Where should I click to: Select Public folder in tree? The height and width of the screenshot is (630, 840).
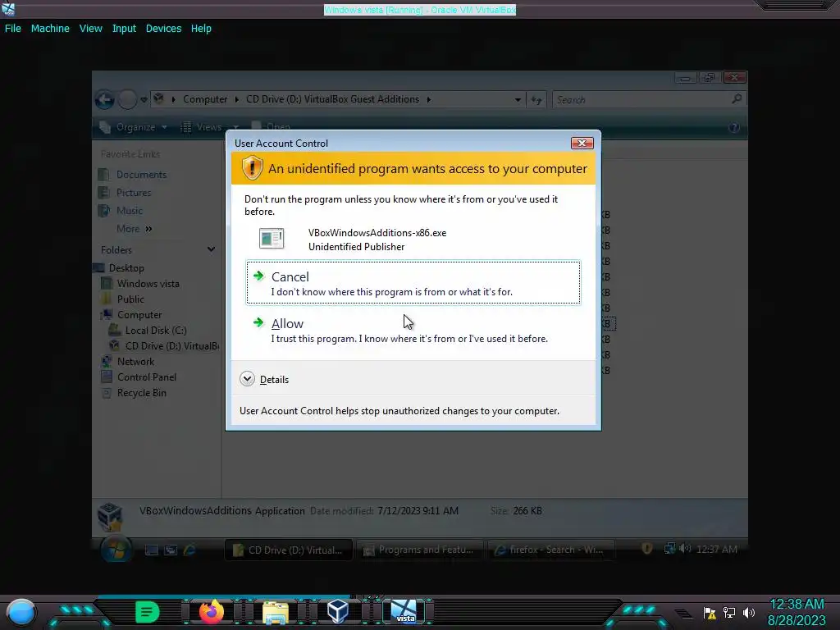(x=130, y=299)
